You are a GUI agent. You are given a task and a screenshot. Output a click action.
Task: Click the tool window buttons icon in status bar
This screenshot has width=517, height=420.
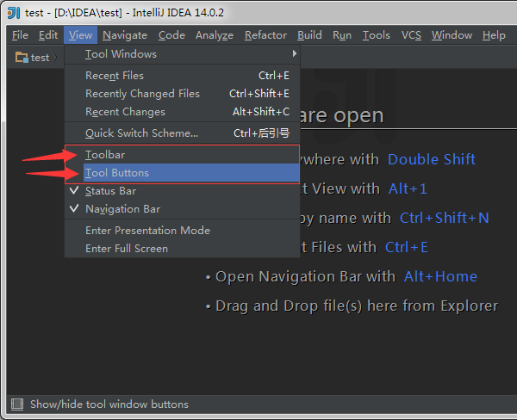pyautogui.click(x=17, y=405)
